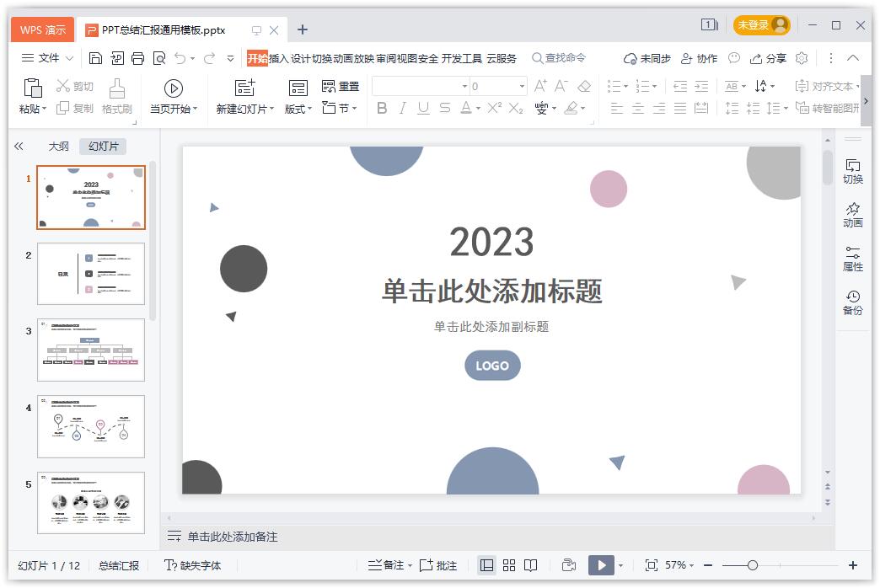The image size is (880, 588).
Task: Open the 动画 animation panel in sidebar
Action: 853,215
